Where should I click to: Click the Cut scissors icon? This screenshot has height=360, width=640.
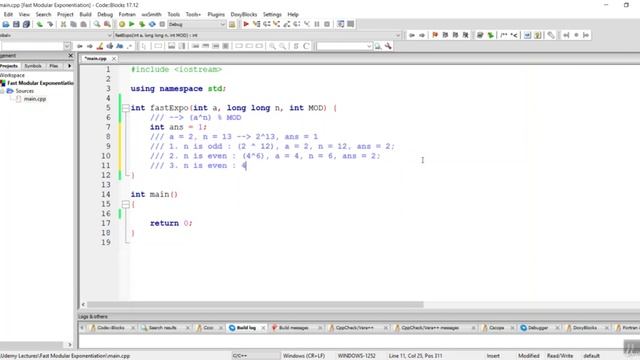[x=63, y=24]
